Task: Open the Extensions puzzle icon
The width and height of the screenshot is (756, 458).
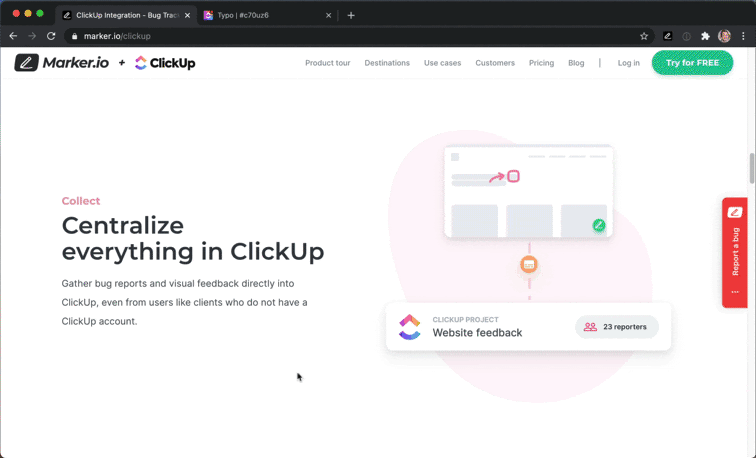Action: [705, 36]
